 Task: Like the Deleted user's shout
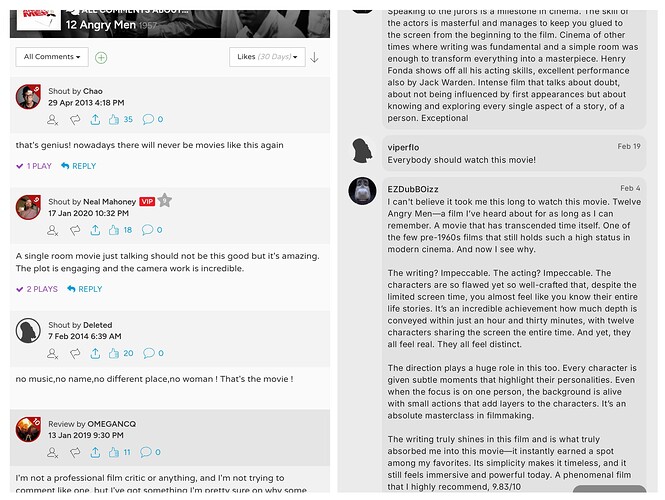pos(114,353)
